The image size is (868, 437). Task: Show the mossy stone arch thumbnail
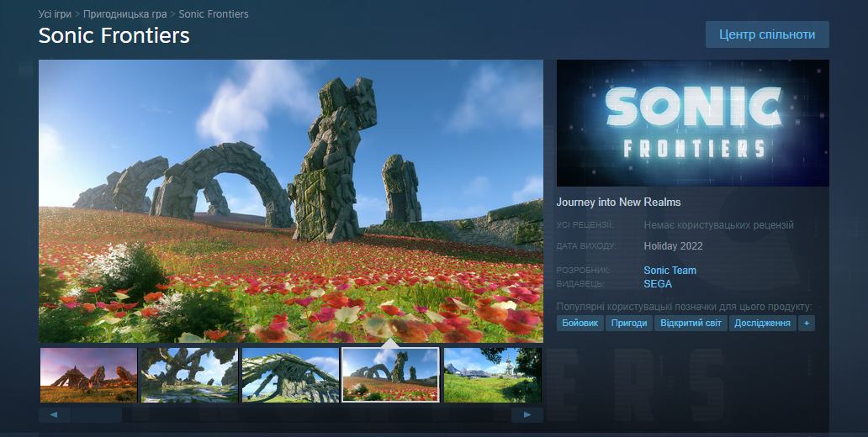tap(291, 375)
